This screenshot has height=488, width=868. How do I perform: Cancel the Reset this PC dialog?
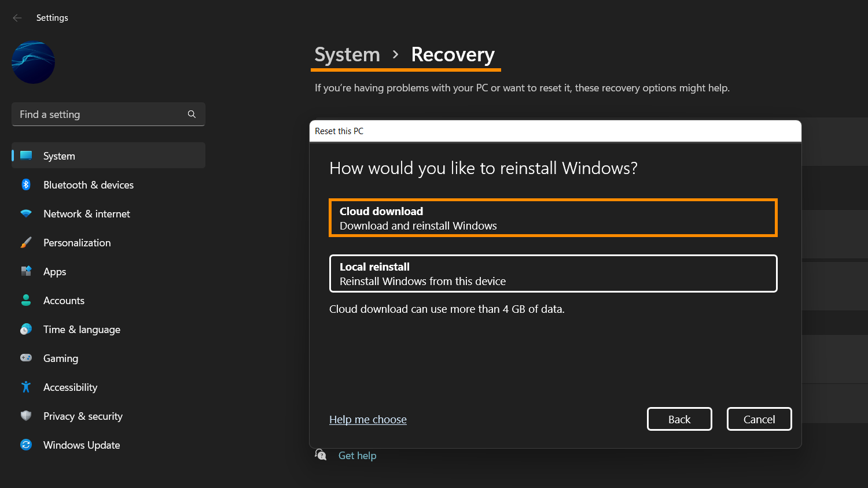click(x=759, y=419)
